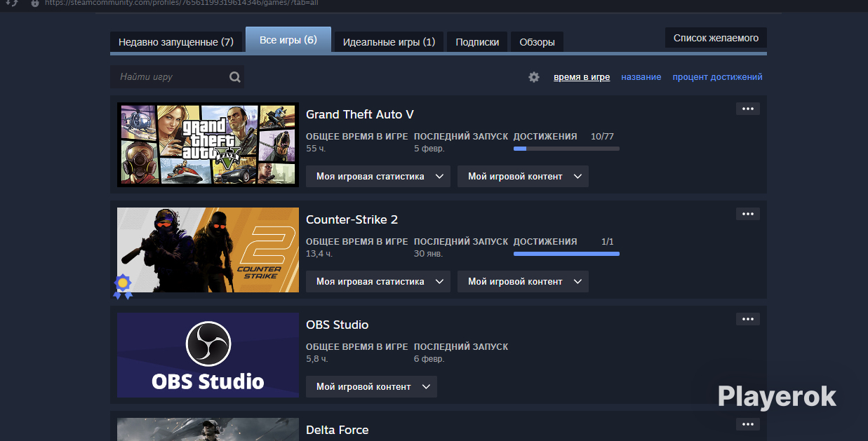
Task: Open 'Список желаемого' wishlist button
Action: tap(716, 38)
